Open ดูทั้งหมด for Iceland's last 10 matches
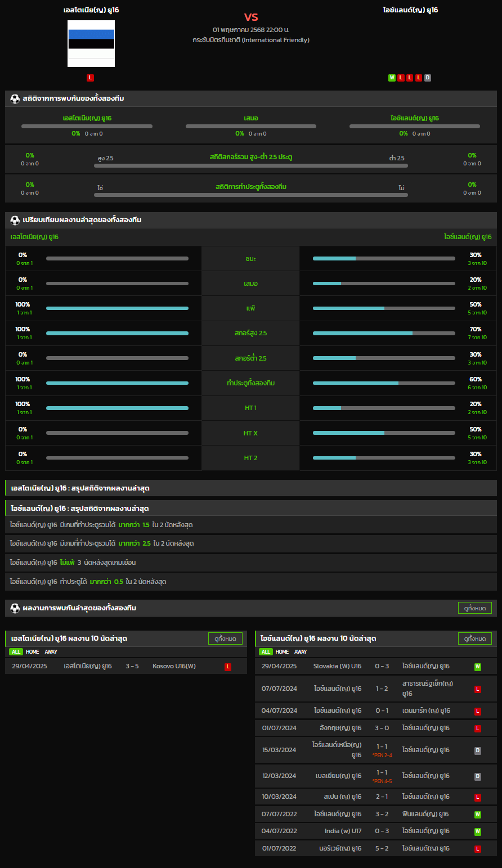The image size is (502, 868). pyautogui.click(x=475, y=638)
